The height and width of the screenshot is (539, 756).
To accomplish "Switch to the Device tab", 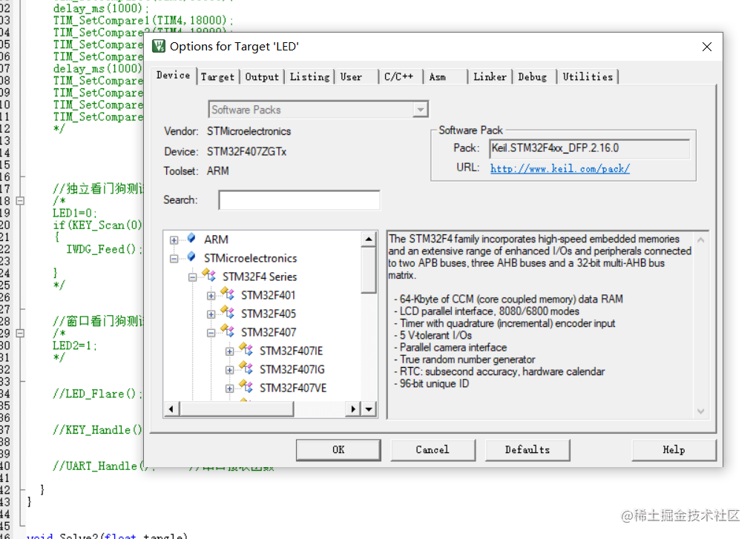I will pos(173,75).
